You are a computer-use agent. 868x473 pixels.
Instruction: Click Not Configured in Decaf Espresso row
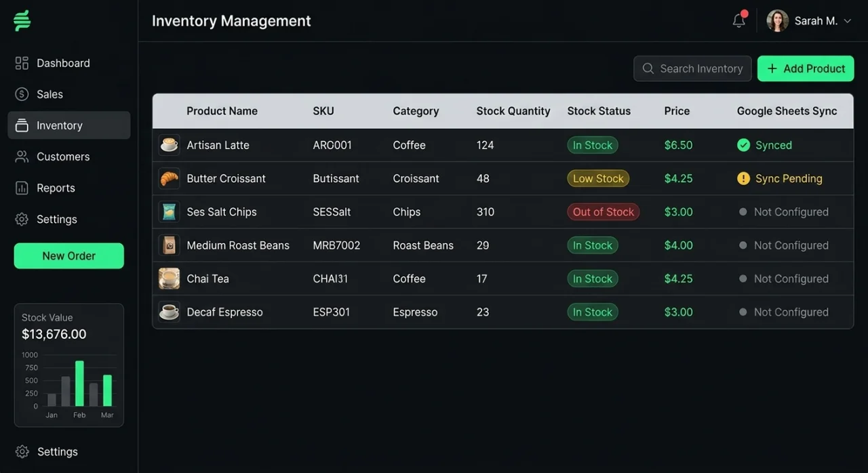[x=791, y=312]
